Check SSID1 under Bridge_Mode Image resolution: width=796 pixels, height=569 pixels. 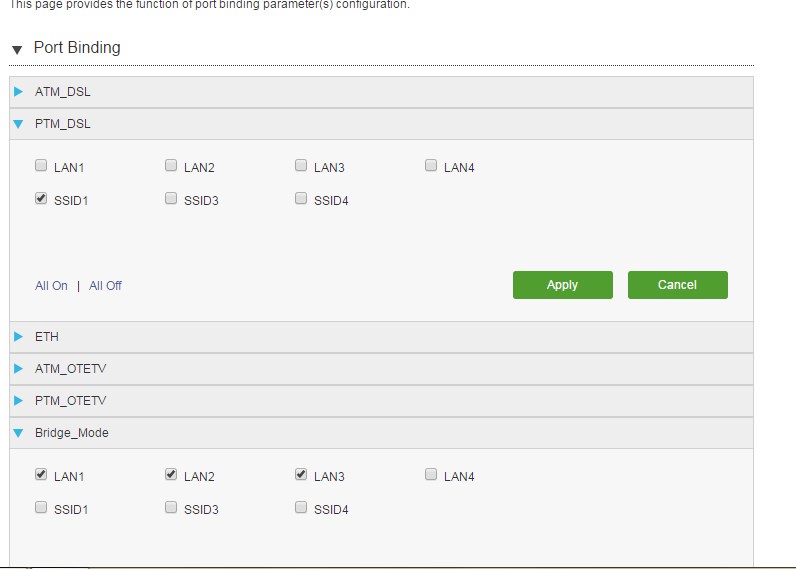(x=41, y=507)
